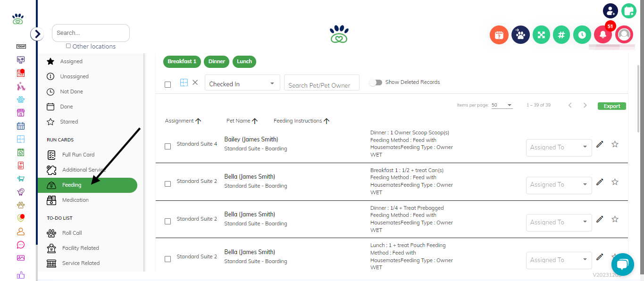Viewport: 644px width, 281px height.
Task: Click the Export button
Action: [x=612, y=106]
